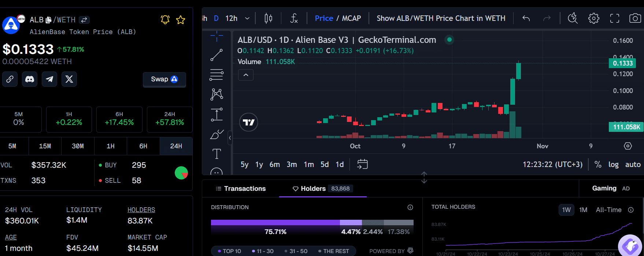The width and height of the screenshot is (644, 256).
Task: Click the TradingView logo on chart
Action: tap(249, 122)
